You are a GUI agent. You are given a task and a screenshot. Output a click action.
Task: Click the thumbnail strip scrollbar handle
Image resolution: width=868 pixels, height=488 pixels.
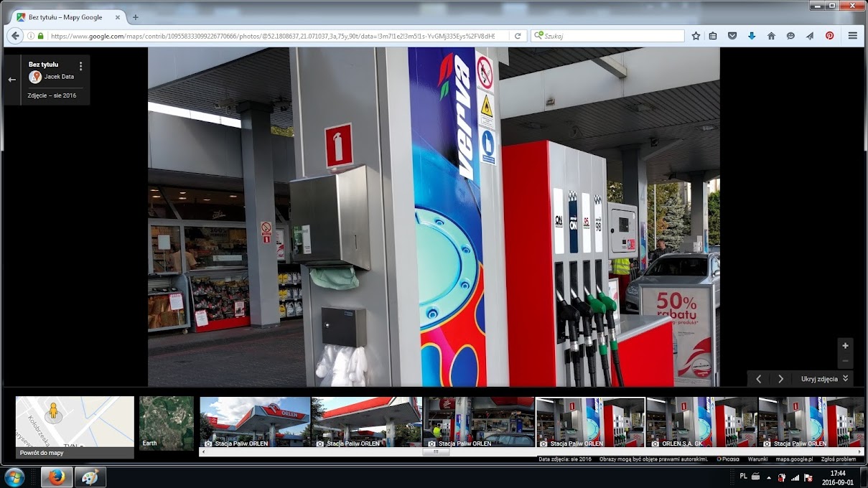(436, 452)
